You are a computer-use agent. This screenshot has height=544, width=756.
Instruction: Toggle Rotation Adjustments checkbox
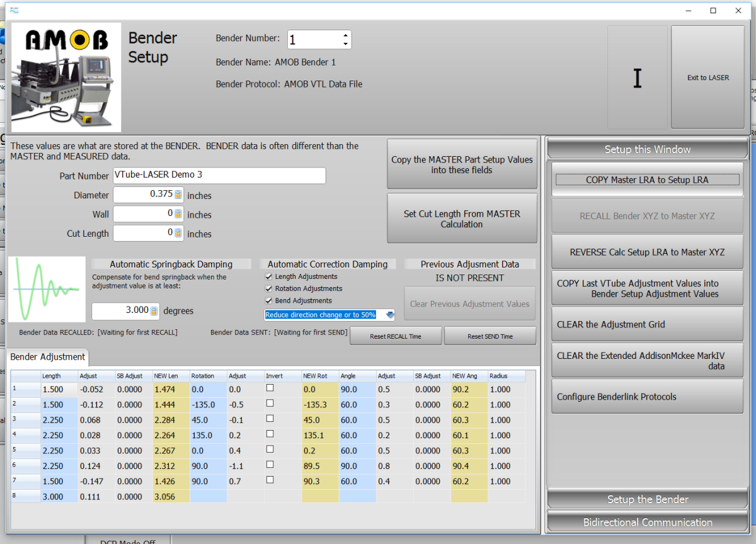(270, 288)
